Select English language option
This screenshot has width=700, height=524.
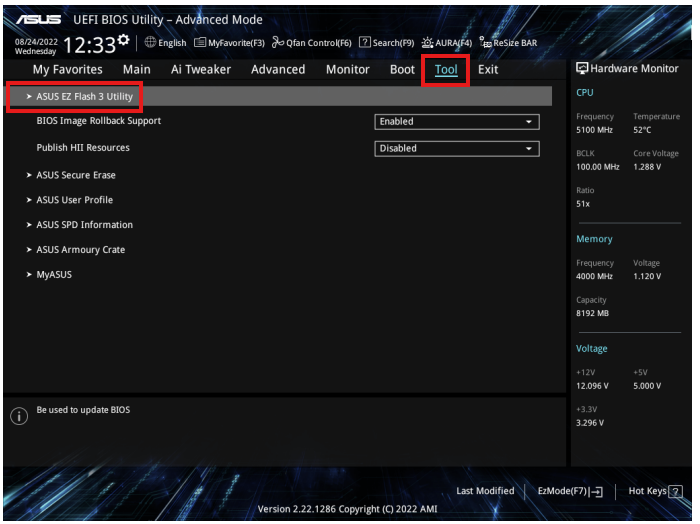[172, 43]
